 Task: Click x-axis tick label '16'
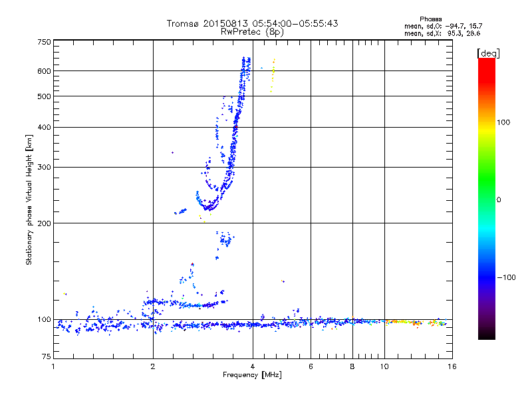(452, 366)
